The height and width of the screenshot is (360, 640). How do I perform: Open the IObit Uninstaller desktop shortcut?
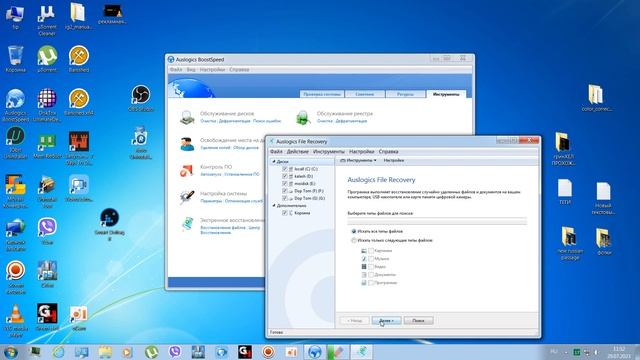coord(16,143)
